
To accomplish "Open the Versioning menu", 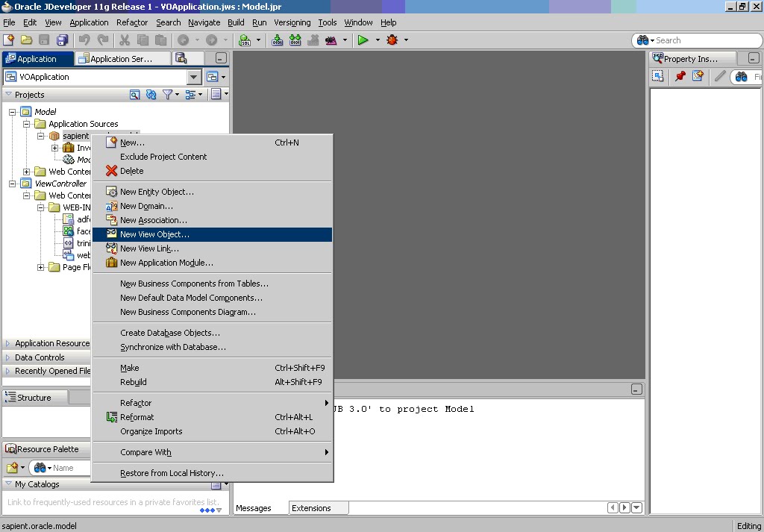I will 292,22.
